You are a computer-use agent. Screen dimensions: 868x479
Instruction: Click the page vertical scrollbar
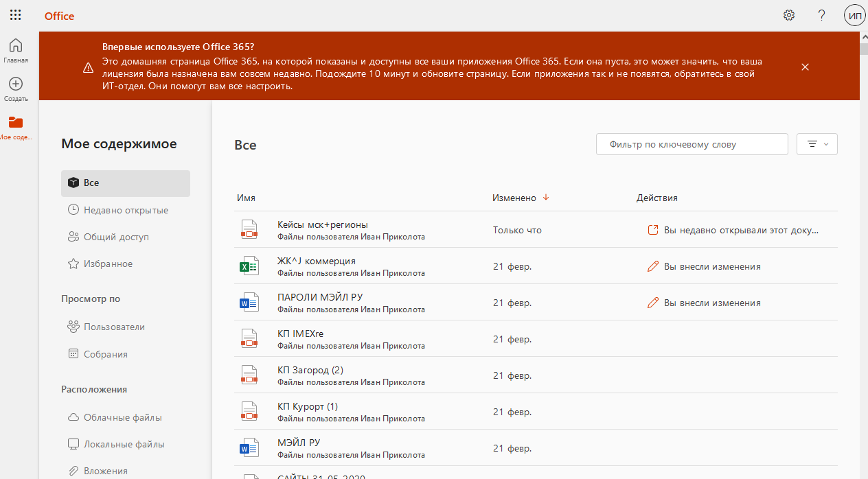[x=864, y=255]
